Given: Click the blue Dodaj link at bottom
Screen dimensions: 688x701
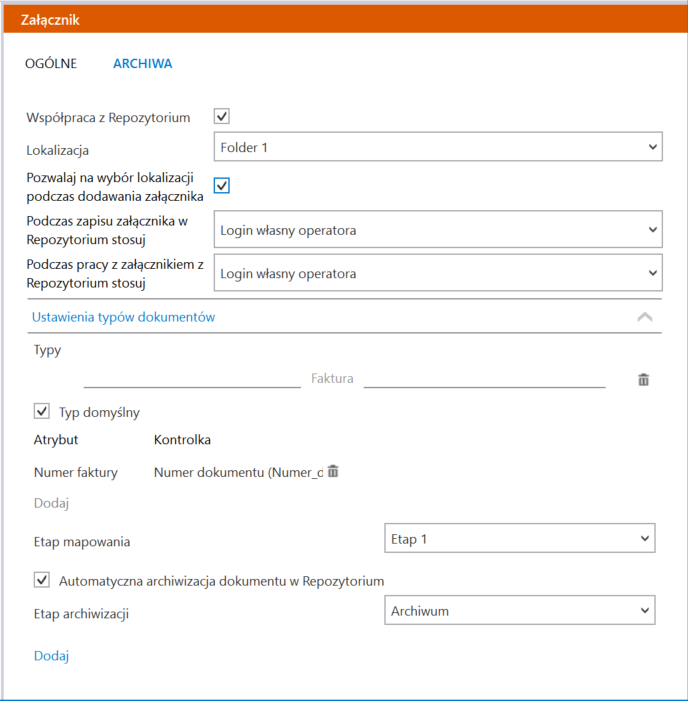Looking at the screenshot, I should point(51,655).
